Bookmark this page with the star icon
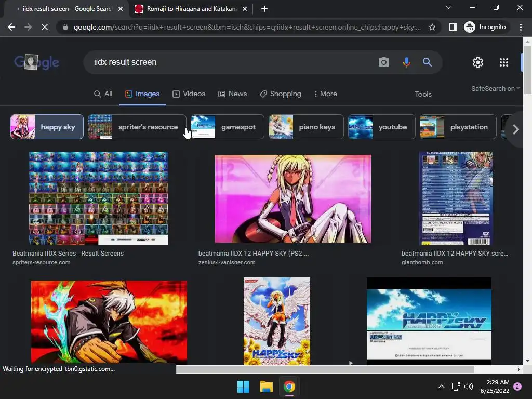The height and width of the screenshot is (399, 532). [x=432, y=27]
